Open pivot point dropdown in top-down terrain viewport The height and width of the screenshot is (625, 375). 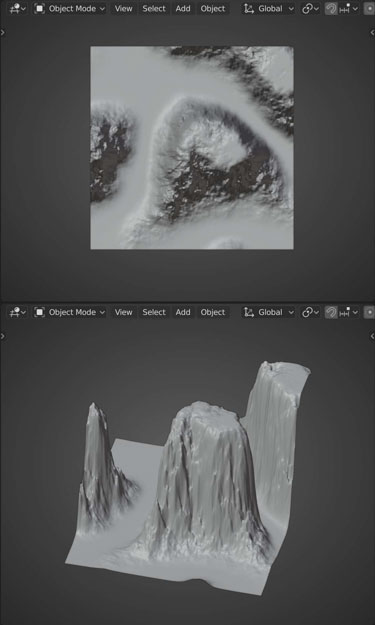click(310, 8)
